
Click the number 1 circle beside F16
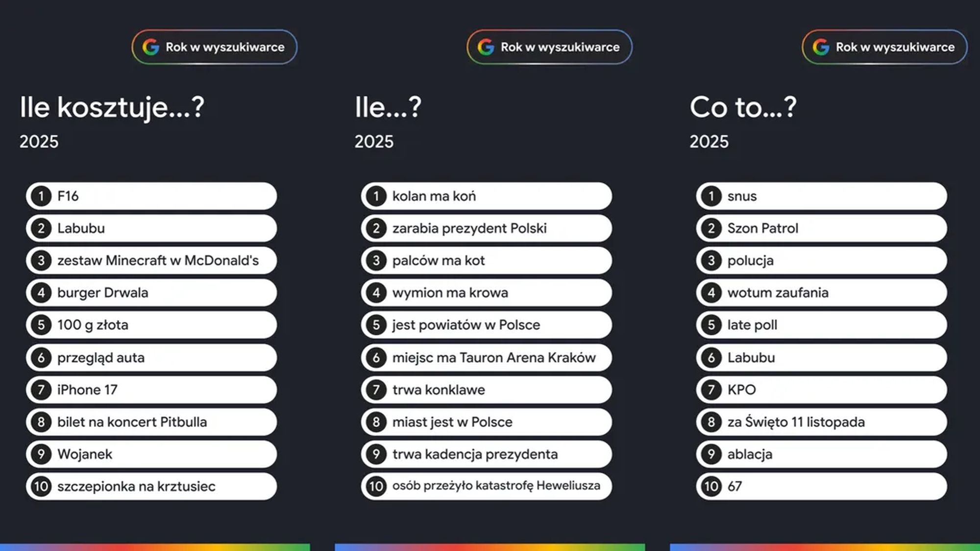(41, 196)
